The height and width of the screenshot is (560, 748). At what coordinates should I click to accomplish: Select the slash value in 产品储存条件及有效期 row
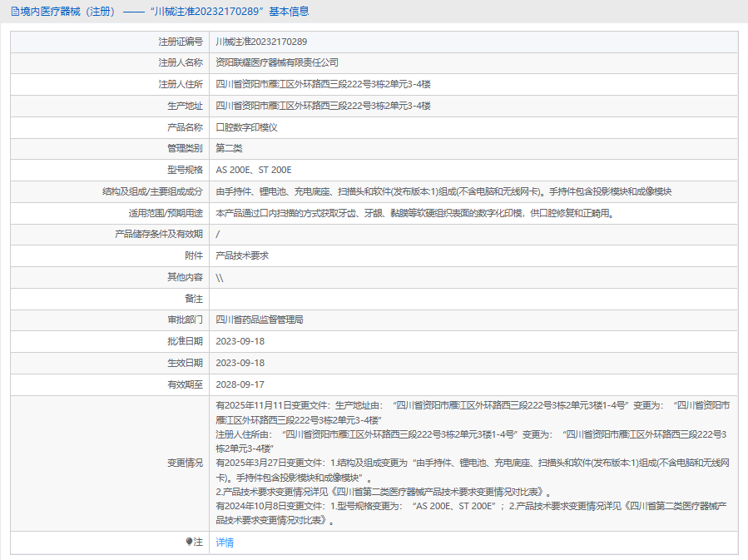pos(218,234)
